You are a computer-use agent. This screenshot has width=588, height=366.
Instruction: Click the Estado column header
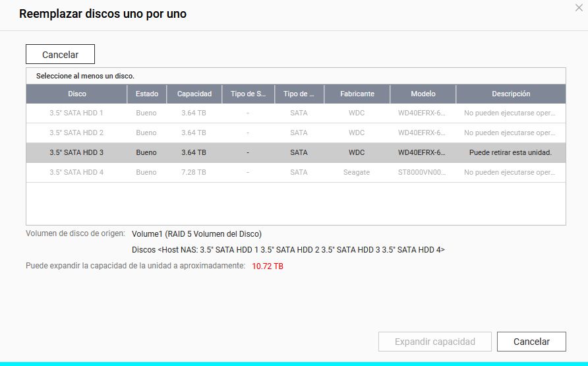point(146,94)
